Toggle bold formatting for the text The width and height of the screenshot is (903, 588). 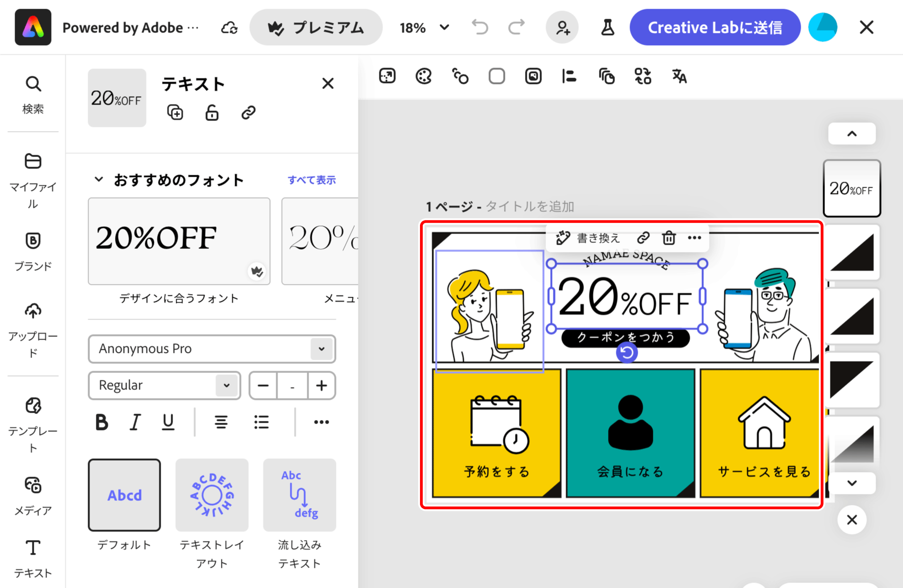pyautogui.click(x=101, y=422)
